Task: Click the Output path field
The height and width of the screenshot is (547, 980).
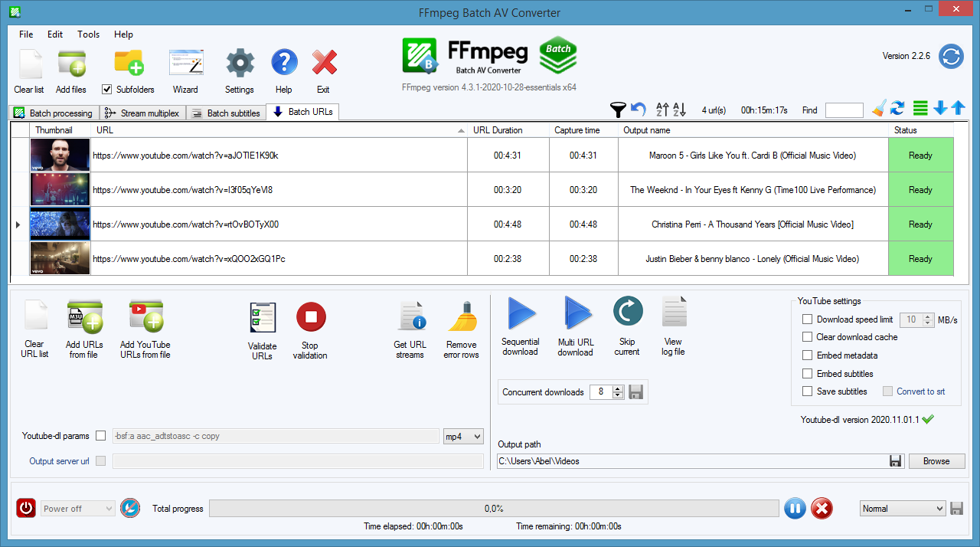Action: pos(691,461)
